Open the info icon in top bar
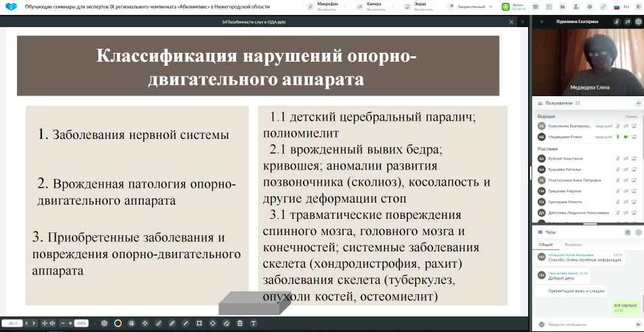This screenshot has width=644, height=332. pos(589,7)
